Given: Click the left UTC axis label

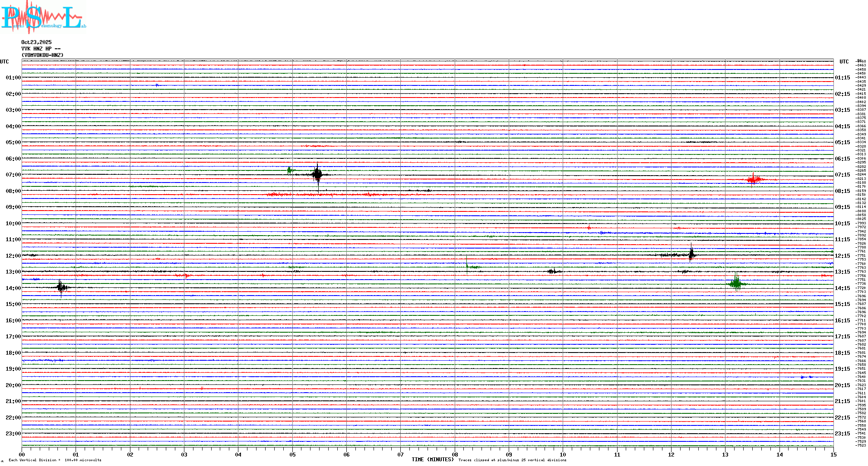Looking at the screenshot, I should tap(4, 62).
